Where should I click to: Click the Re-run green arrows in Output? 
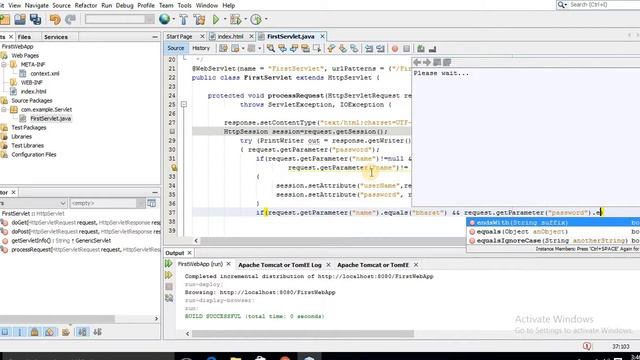coord(169,264)
